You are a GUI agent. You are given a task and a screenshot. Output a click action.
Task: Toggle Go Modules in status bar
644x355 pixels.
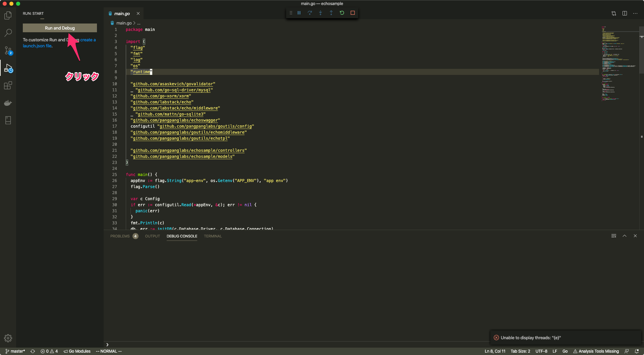(x=77, y=351)
